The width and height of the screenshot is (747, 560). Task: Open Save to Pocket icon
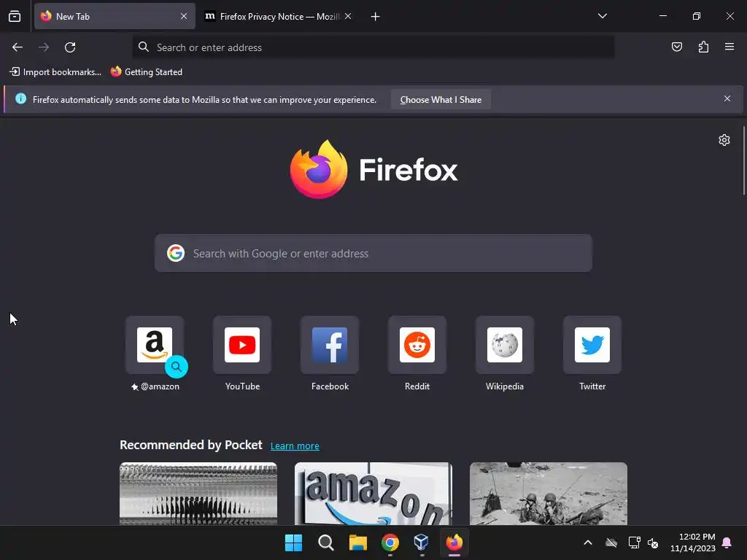(676, 47)
